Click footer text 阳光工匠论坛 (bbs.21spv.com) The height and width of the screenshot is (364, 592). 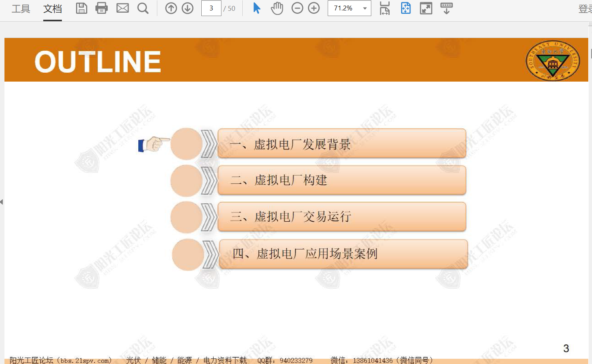coord(60,360)
